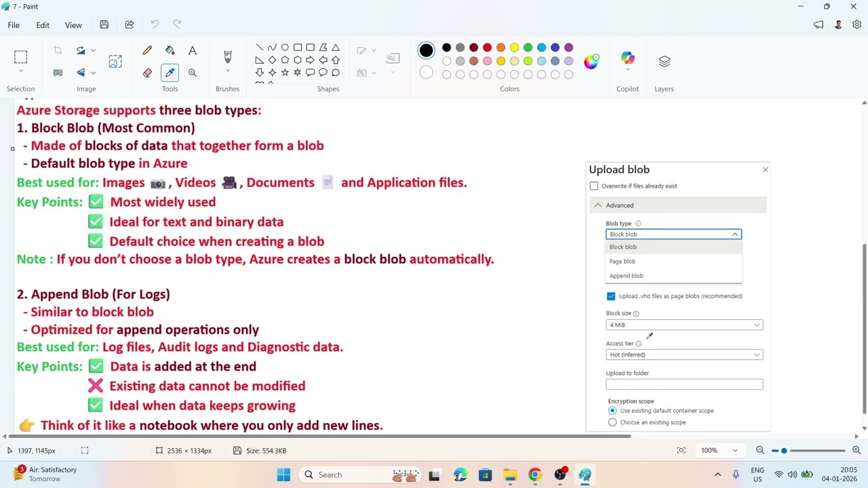Click the Windows Start button
The image size is (868, 488).
283,474
